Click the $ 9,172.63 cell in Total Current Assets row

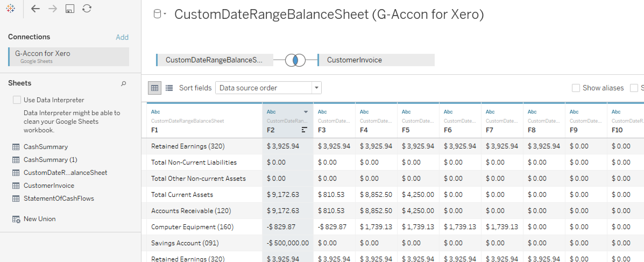pyautogui.click(x=288, y=194)
